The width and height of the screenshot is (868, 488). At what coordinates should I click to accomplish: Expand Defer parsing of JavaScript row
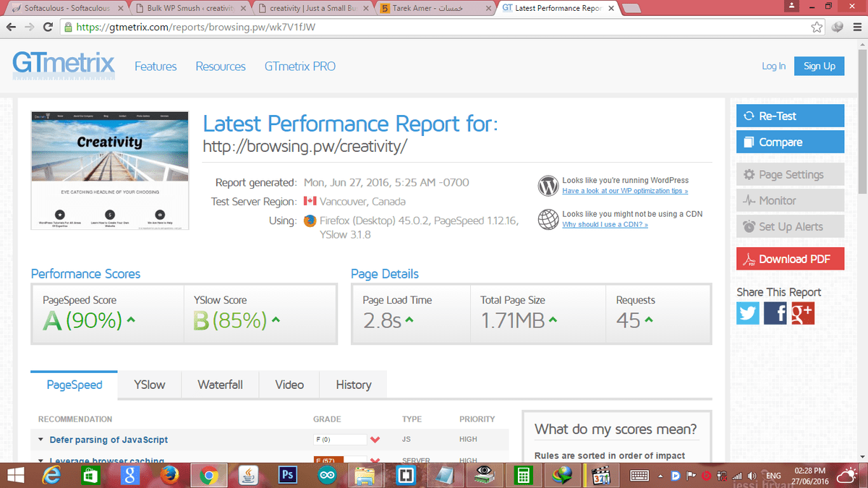click(x=41, y=440)
